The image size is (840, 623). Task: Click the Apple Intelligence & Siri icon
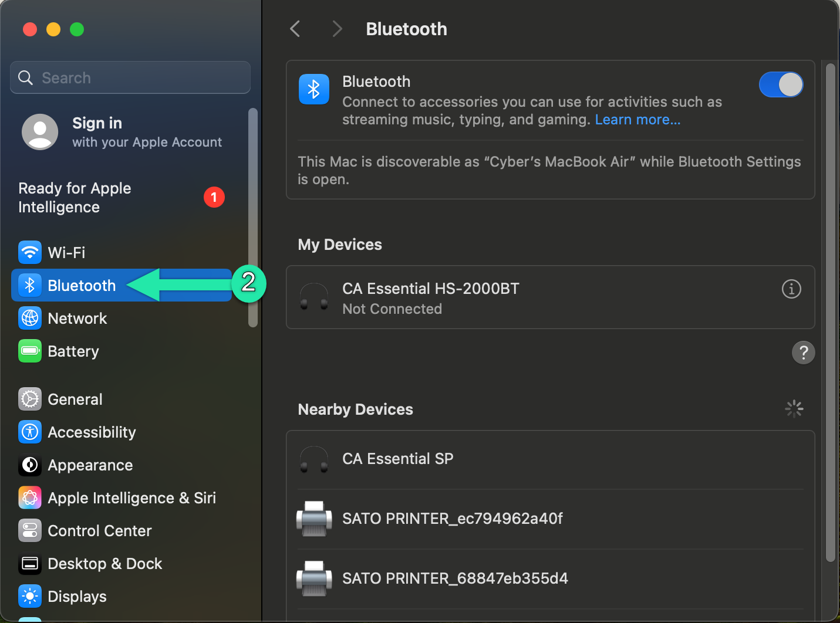coord(30,498)
